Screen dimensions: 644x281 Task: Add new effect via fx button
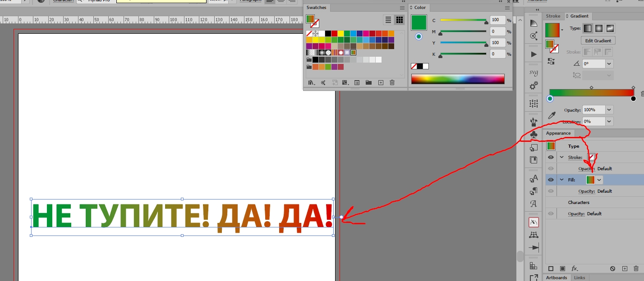pos(575,268)
